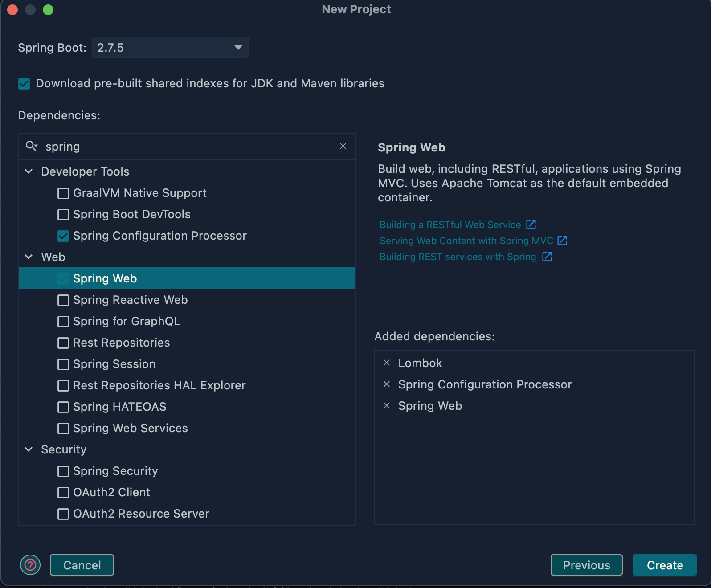
Task: Clear the dependency search text with X
Action: (343, 146)
